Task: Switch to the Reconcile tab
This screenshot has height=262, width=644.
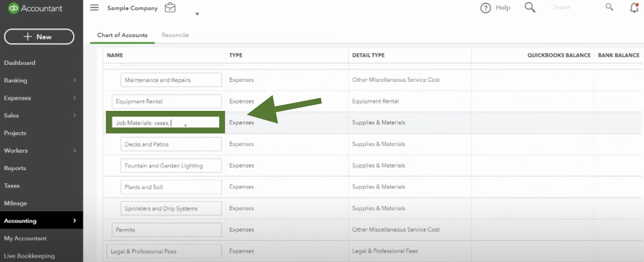Action: click(175, 35)
